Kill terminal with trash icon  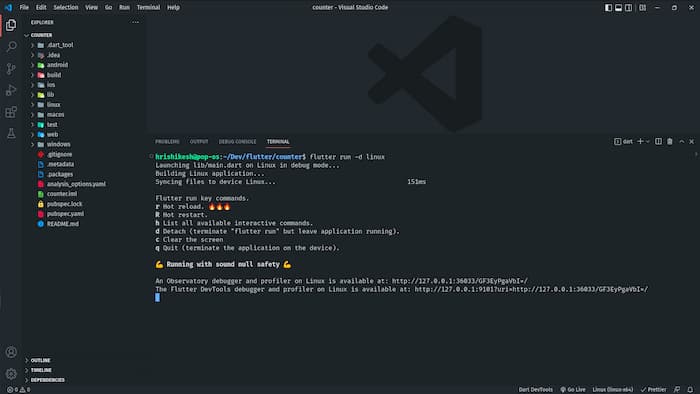(670, 141)
